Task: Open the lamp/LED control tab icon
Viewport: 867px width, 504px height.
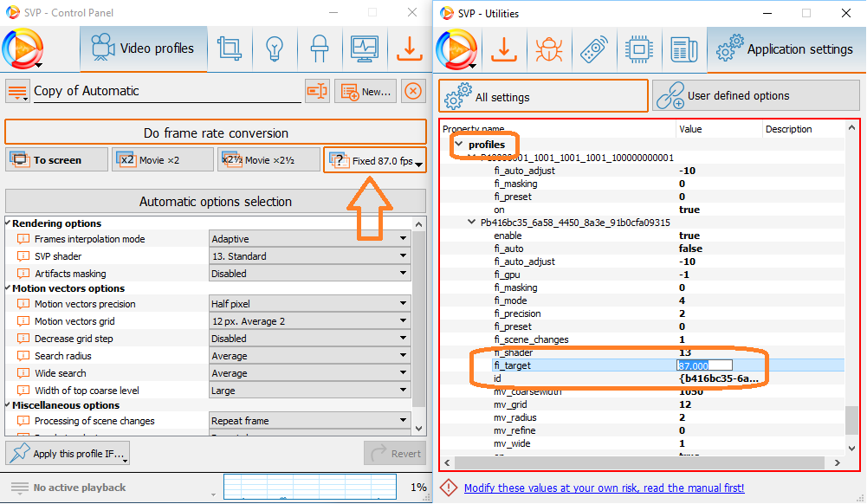Action: tap(319, 48)
